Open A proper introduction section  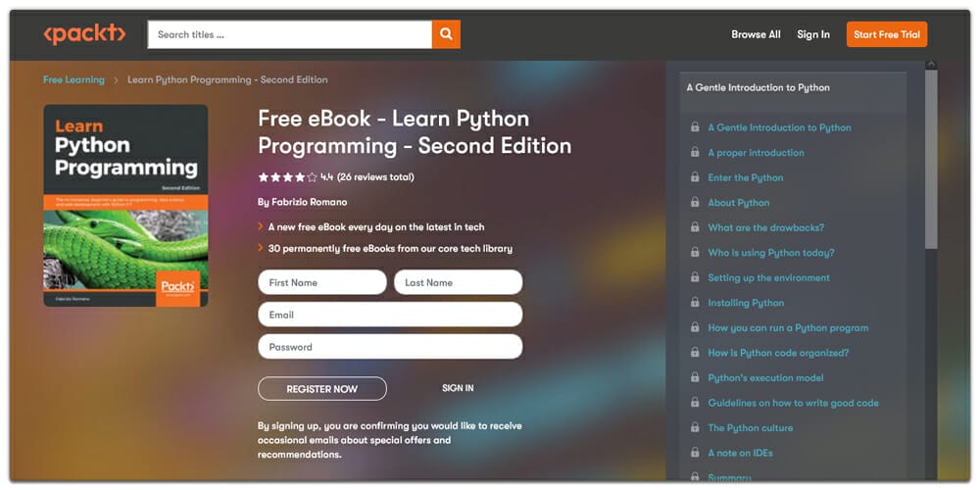pos(756,153)
